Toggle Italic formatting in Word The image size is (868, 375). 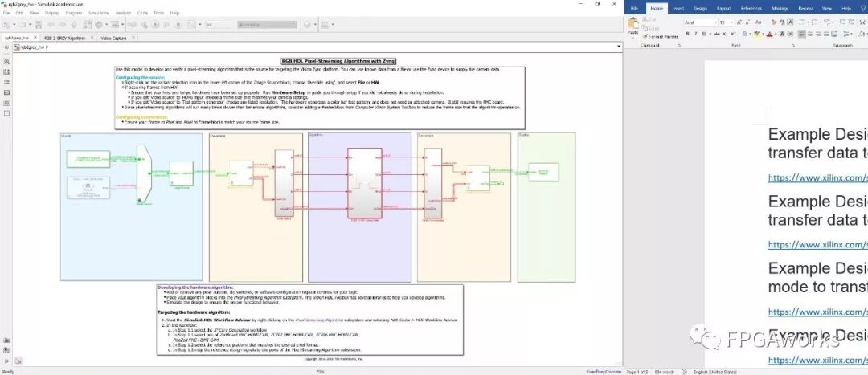pyautogui.click(x=697, y=34)
